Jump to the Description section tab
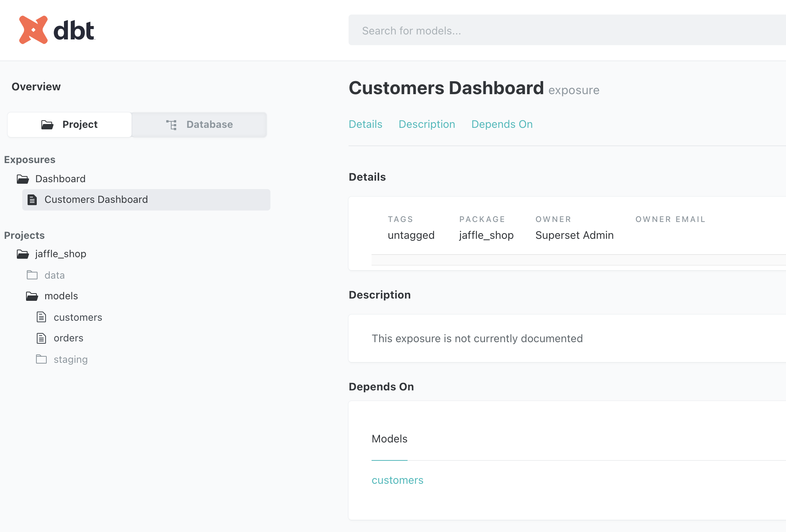786x532 pixels. pyautogui.click(x=427, y=124)
